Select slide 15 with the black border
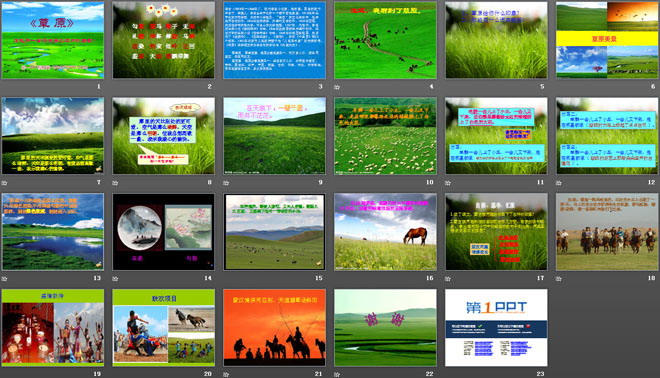 tap(274, 232)
